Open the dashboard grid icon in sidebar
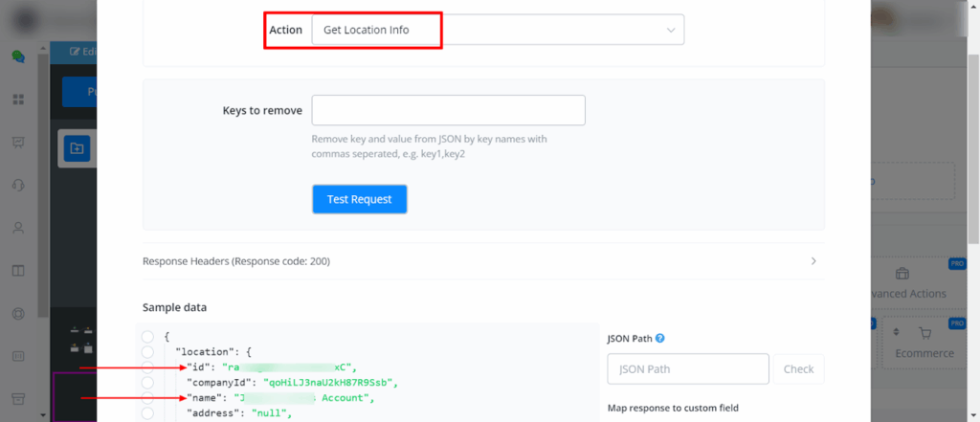The width and height of the screenshot is (980, 422). [x=17, y=100]
